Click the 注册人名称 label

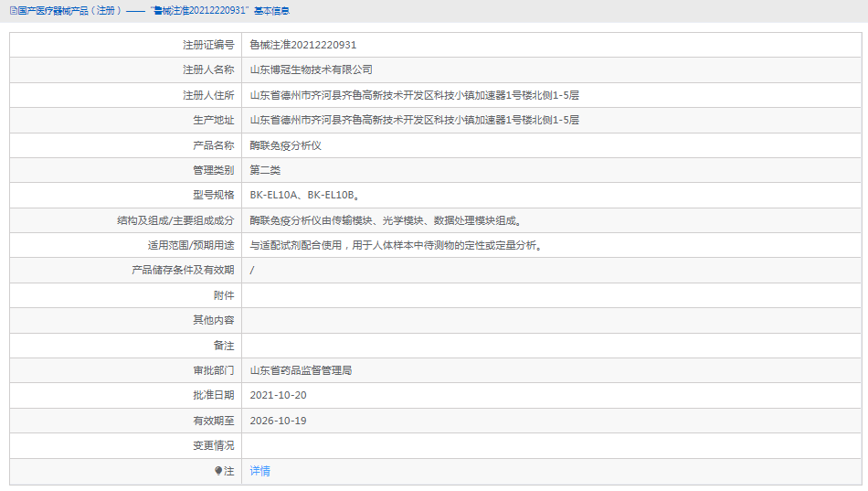208,69
